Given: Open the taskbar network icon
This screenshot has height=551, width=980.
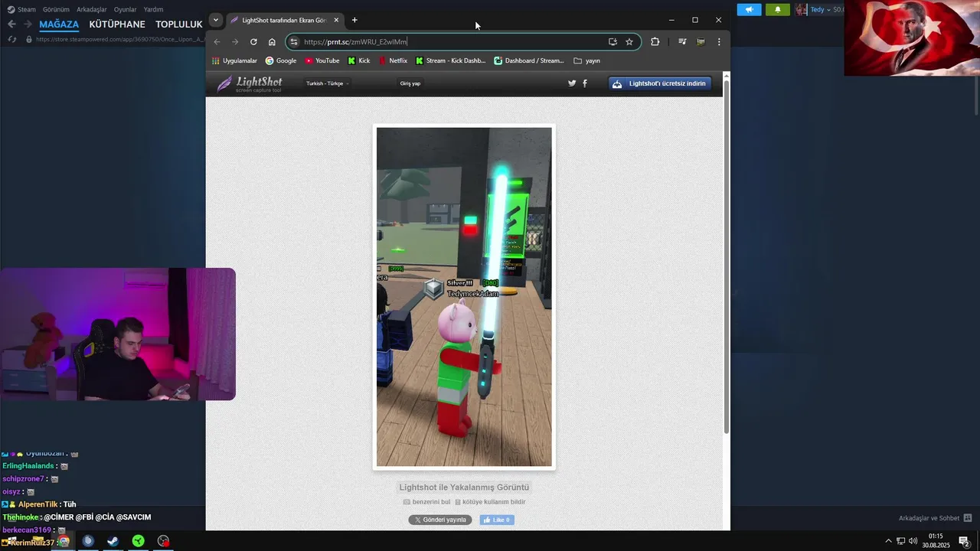Looking at the screenshot, I should pos(900,541).
